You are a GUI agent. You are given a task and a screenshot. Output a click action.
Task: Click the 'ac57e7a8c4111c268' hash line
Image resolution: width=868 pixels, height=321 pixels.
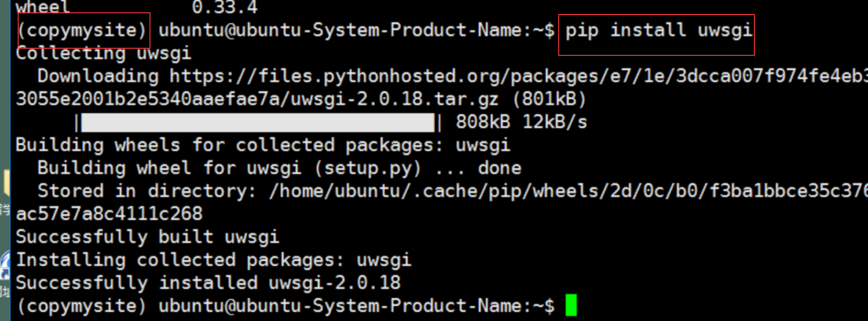pos(109,214)
